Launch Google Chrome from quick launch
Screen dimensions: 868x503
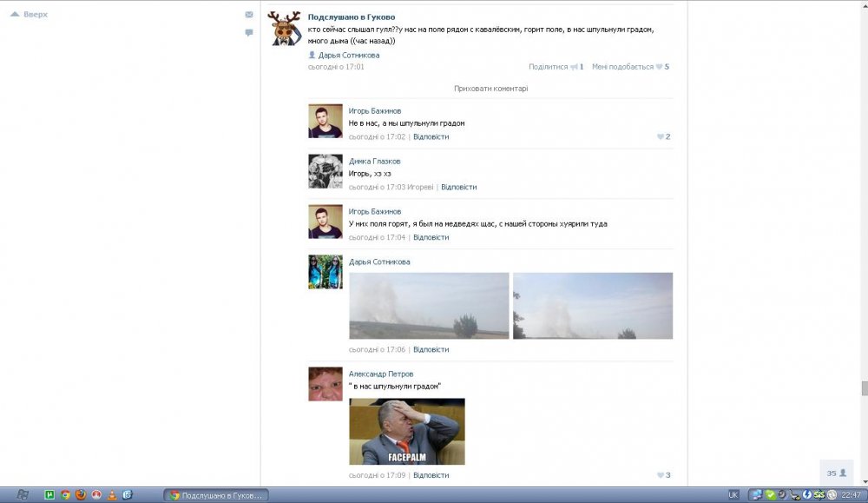click(x=65, y=495)
